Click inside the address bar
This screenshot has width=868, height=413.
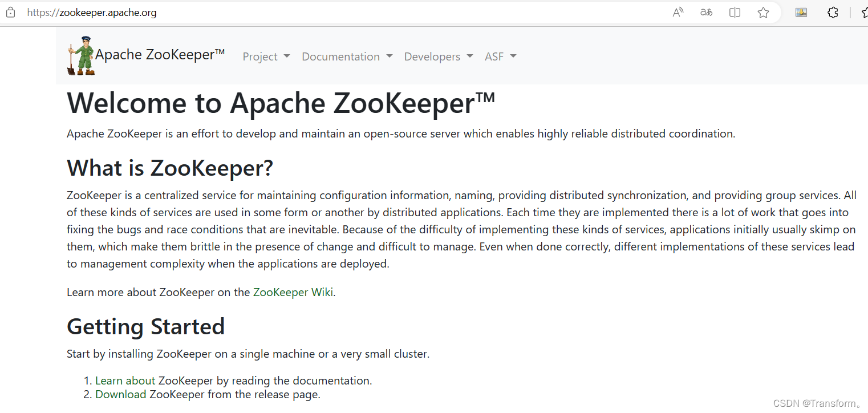coord(228,12)
